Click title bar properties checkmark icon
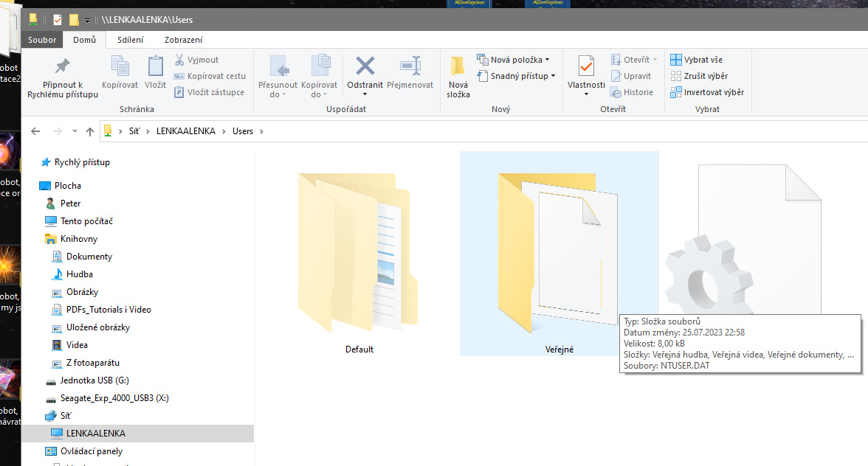Screen dimensions: 868x466 coord(57,20)
